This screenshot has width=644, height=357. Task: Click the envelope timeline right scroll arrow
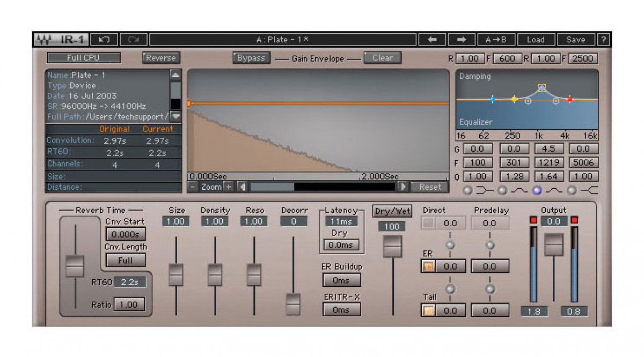(402, 187)
